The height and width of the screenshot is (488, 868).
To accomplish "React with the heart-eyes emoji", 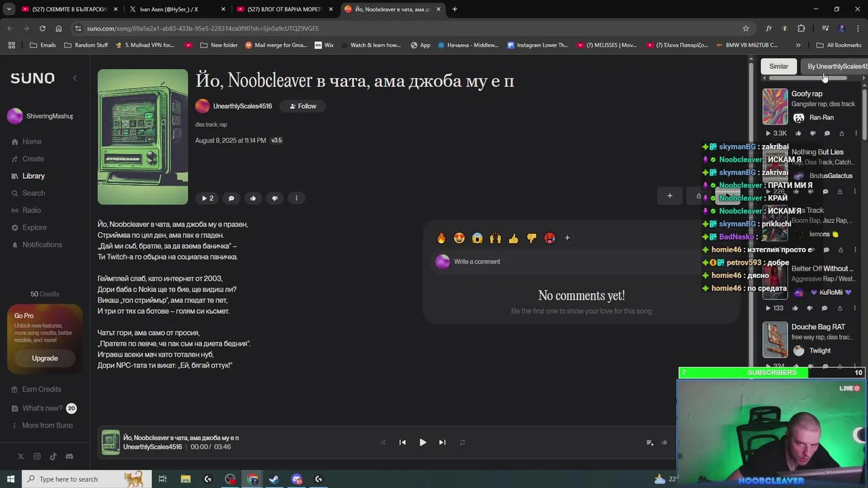I will point(459,238).
